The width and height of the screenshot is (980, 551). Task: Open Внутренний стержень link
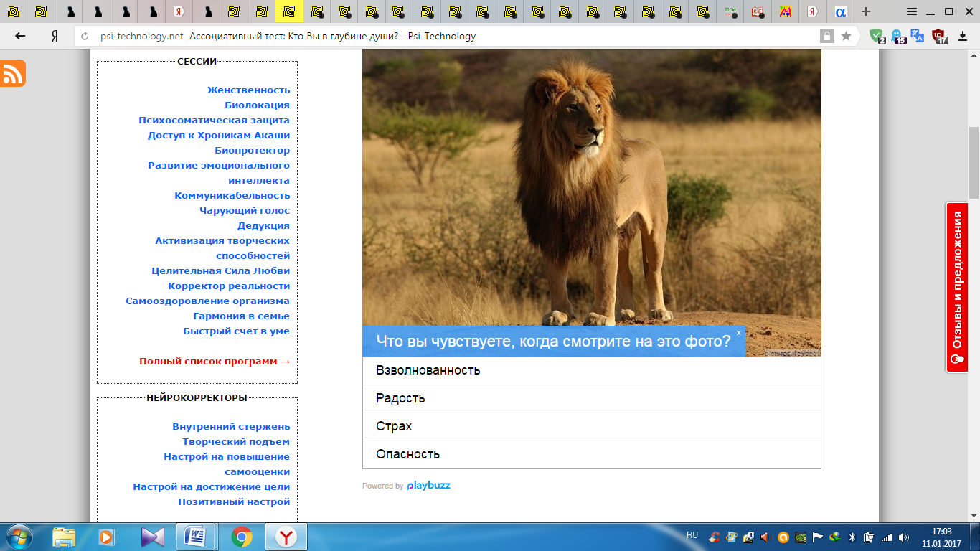[x=231, y=426]
